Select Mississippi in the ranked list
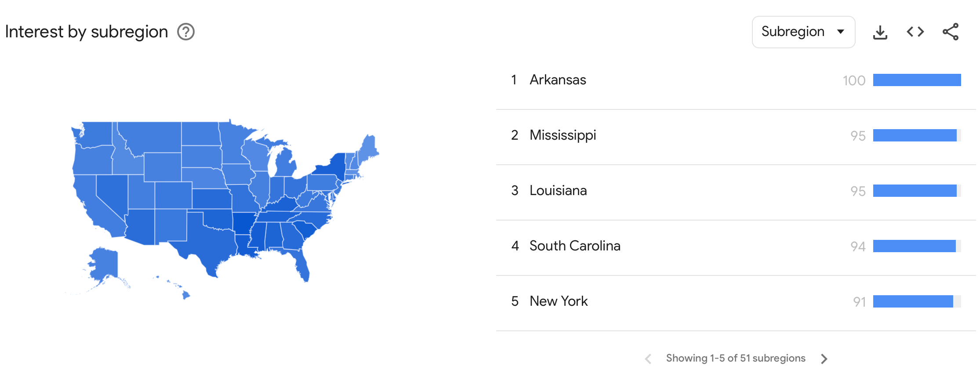Image resolution: width=980 pixels, height=391 pixels. [x=563, y=135]
